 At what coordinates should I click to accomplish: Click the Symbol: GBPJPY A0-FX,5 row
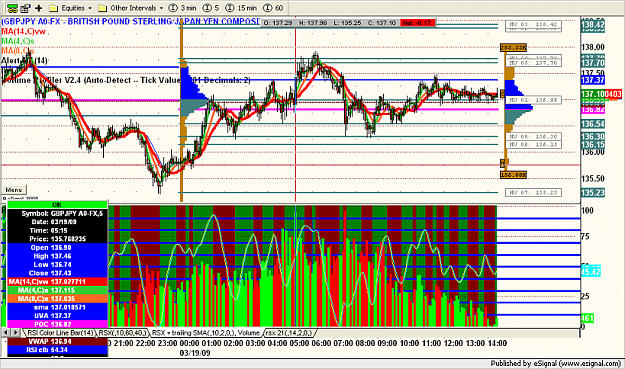[x=57, y=214]
